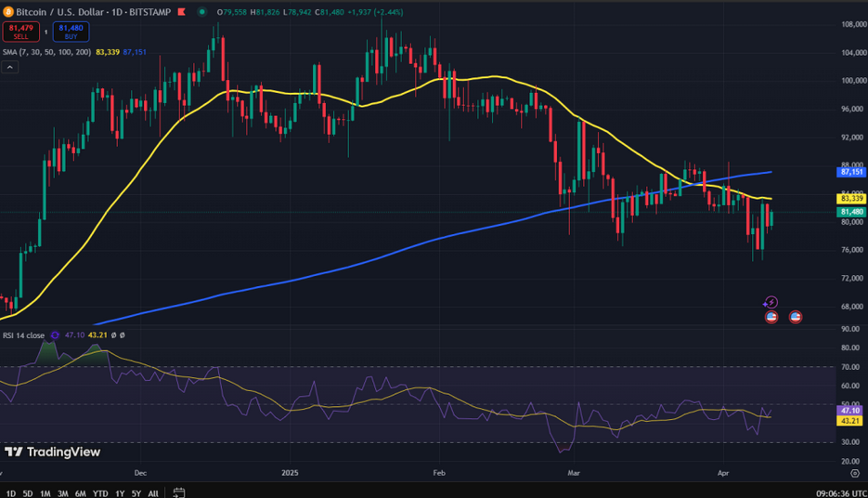Click the yellow 43.21 RSI axis label
The image size is (868, 498).
click(x=849, y=421)
